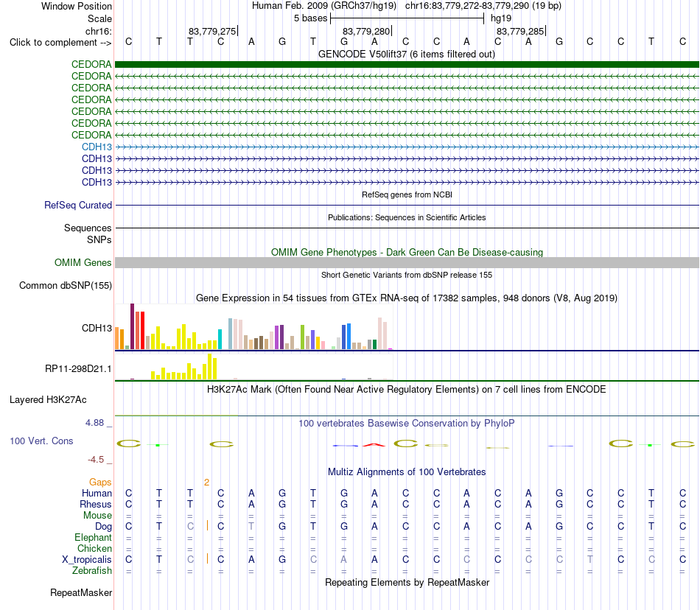The image size is (700, 610).
Task: Select the Human alignment row label
Action: [x=97, y=493]
